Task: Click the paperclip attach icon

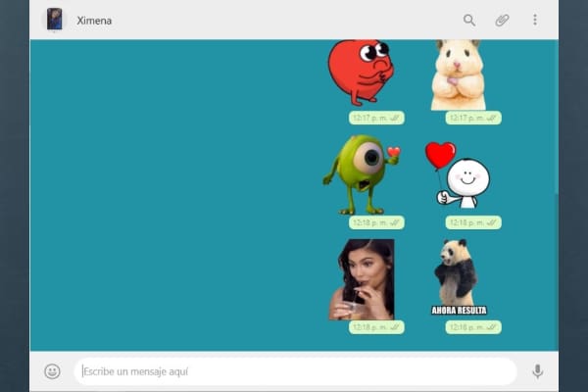Action: click(502, 21)
